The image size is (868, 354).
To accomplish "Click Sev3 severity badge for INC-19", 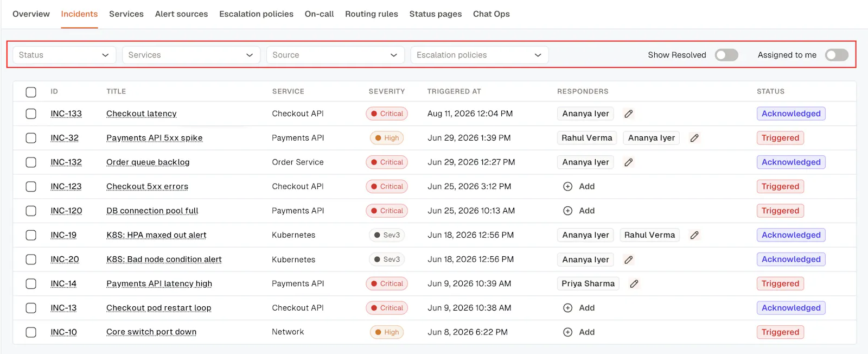I will coord(387,235).
